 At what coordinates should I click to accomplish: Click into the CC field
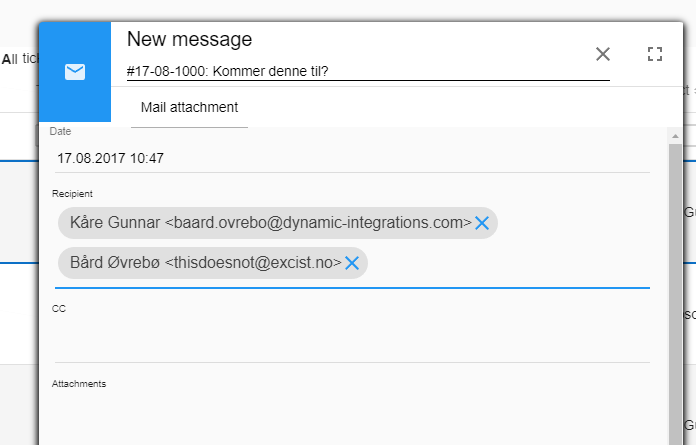click(x=352, y=339)
